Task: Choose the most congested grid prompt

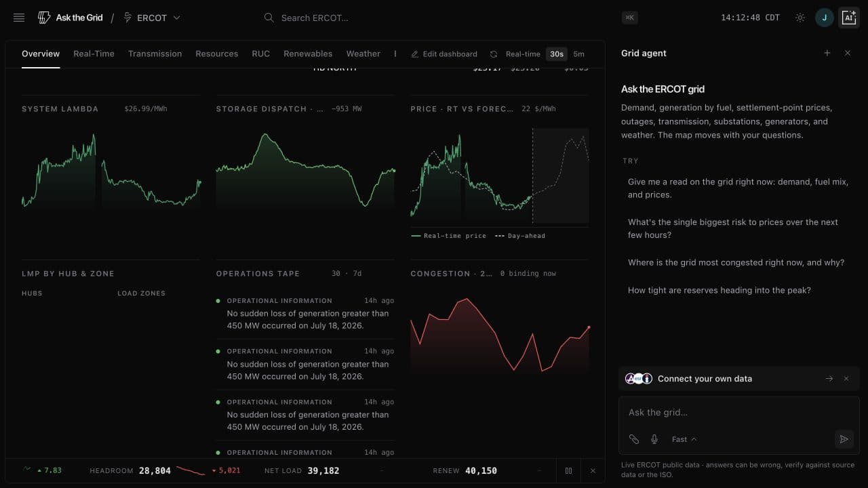Action: pyautogui.click(x=738, y=262)
